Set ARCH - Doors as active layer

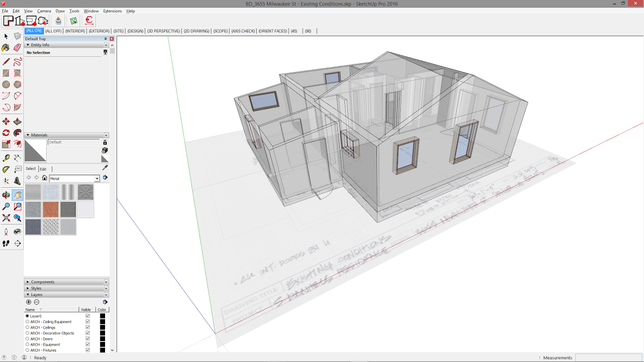pos(28,339)
